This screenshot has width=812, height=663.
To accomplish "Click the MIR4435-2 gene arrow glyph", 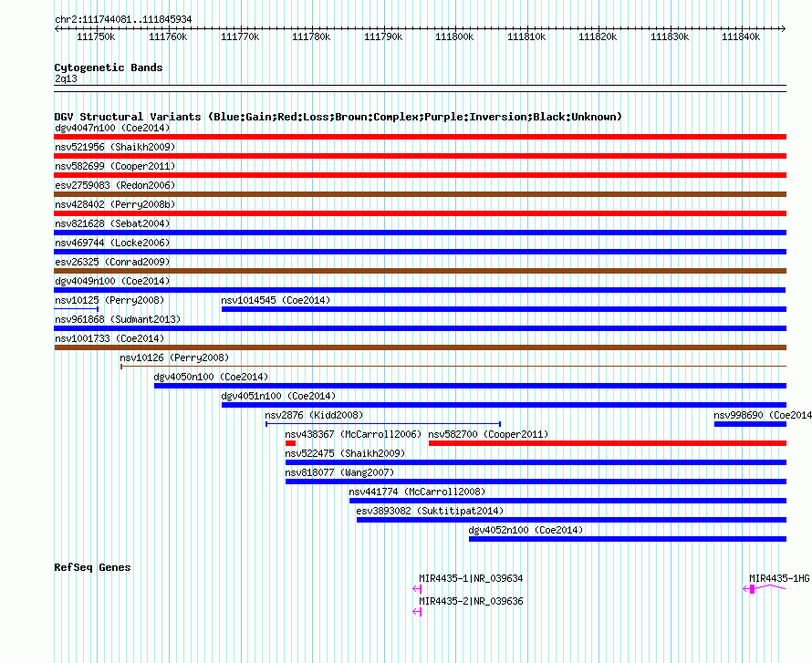I will 417,612.
